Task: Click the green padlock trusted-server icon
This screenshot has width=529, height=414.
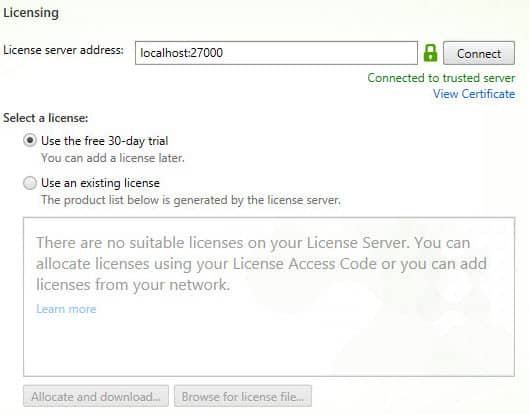Action: click(x=430, y=53)
